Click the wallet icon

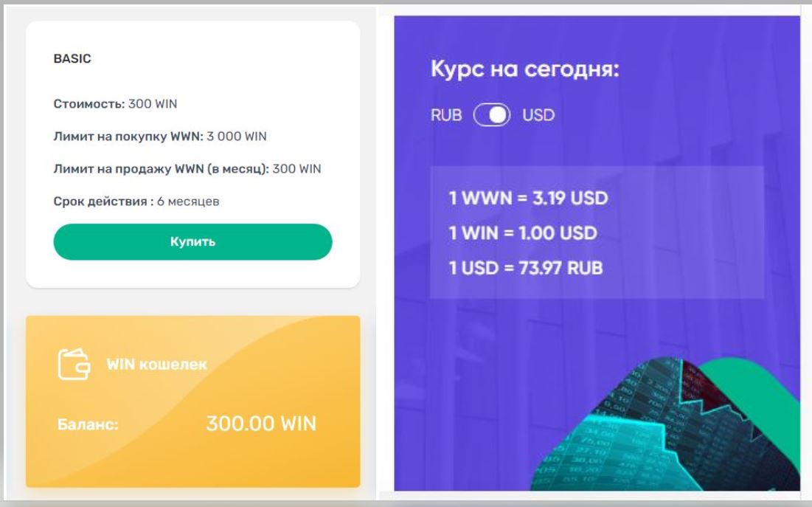click(x=74, y=365)
